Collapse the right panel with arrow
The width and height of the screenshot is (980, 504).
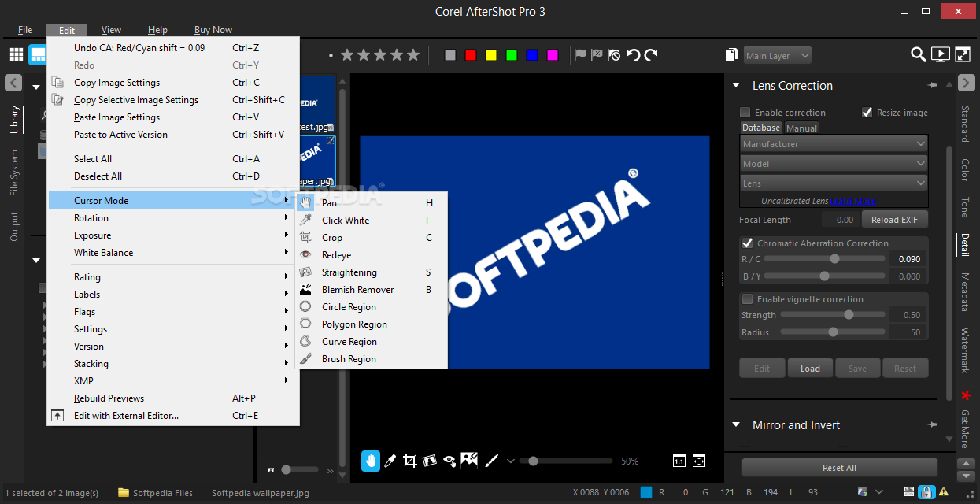(x=967, y=83)
